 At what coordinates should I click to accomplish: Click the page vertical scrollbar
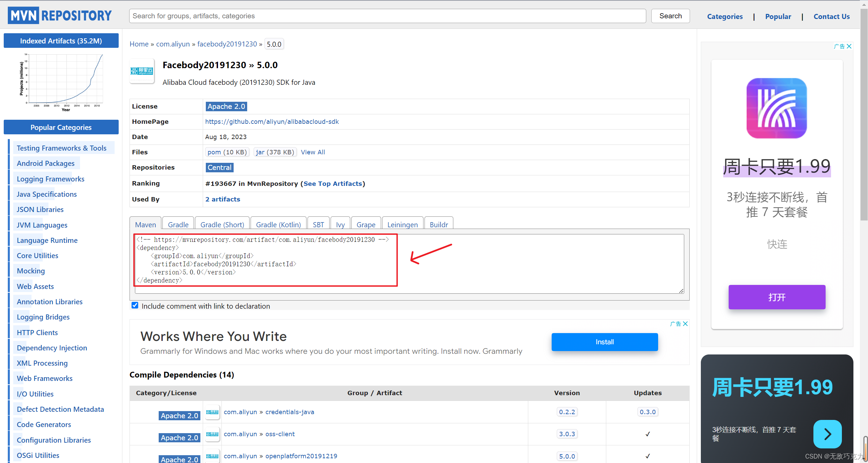864,115
